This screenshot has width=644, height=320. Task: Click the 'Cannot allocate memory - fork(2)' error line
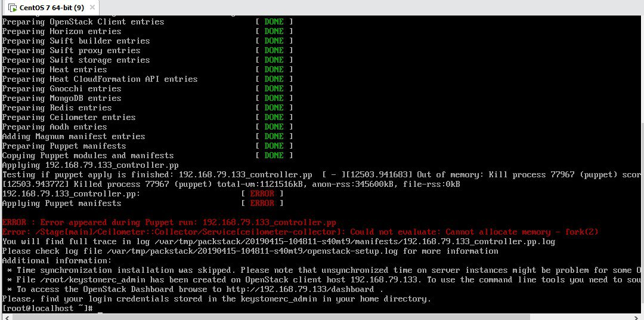[300, 232]
